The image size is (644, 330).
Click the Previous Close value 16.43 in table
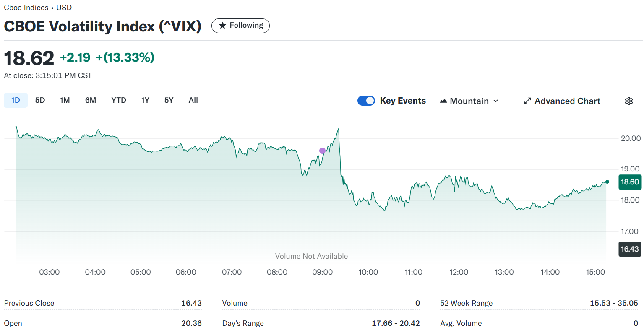(191, 303)
